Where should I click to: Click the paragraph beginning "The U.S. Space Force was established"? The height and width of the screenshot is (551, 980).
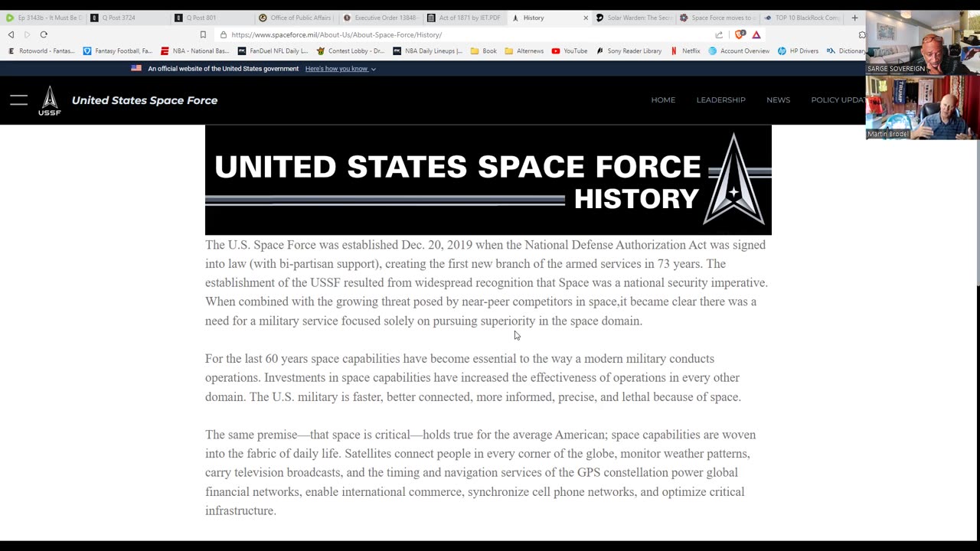click(486, 282)
